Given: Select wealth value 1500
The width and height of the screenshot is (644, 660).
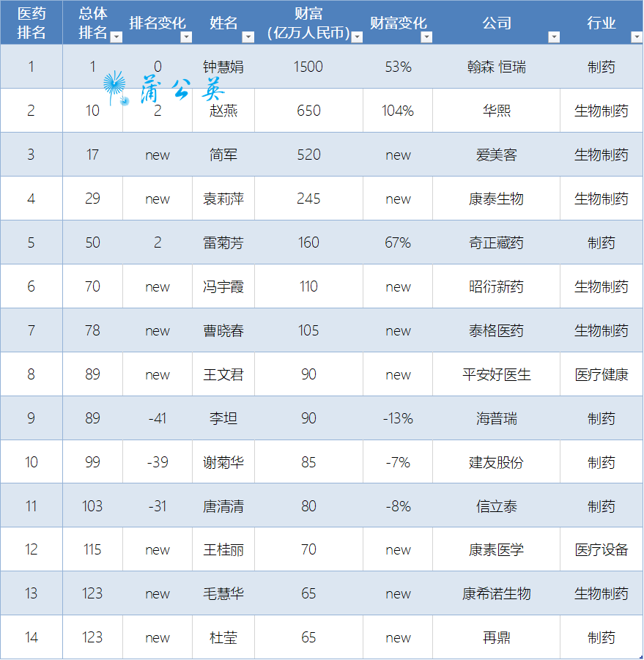Looking at the screenshot, I should coord(308,67).
